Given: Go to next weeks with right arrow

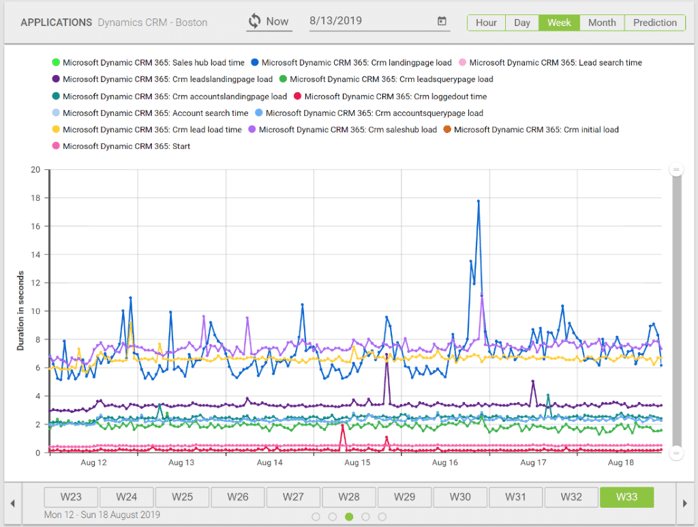Looking at the screenshot, I should [685, 503].
